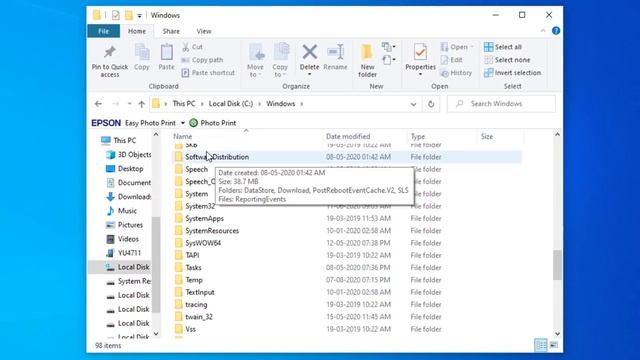The width and height of the screenshot is (640, 360).
Task: Click the red Delete icon
Action: point(309,52)
